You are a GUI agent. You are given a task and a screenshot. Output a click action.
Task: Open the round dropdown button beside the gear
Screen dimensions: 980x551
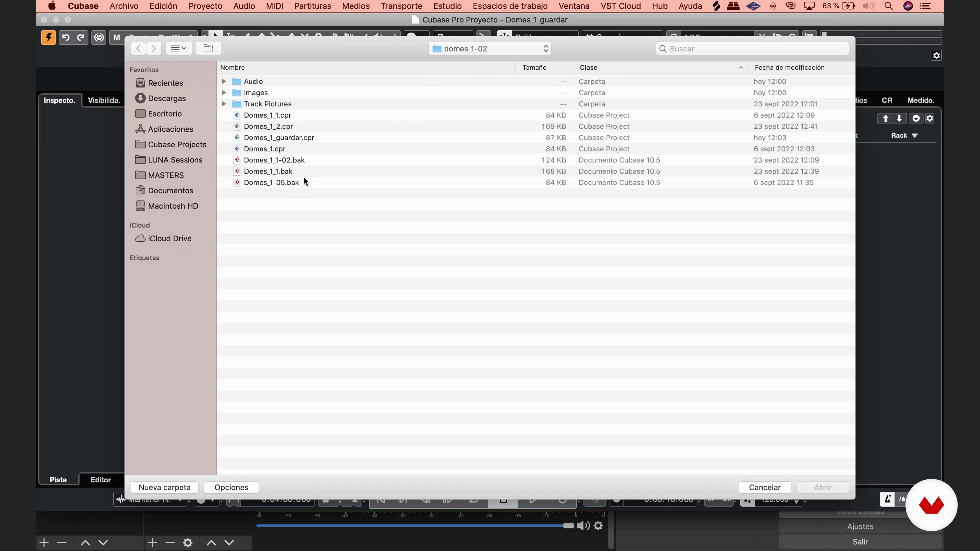pyautogui.click(x=916, y=118)
